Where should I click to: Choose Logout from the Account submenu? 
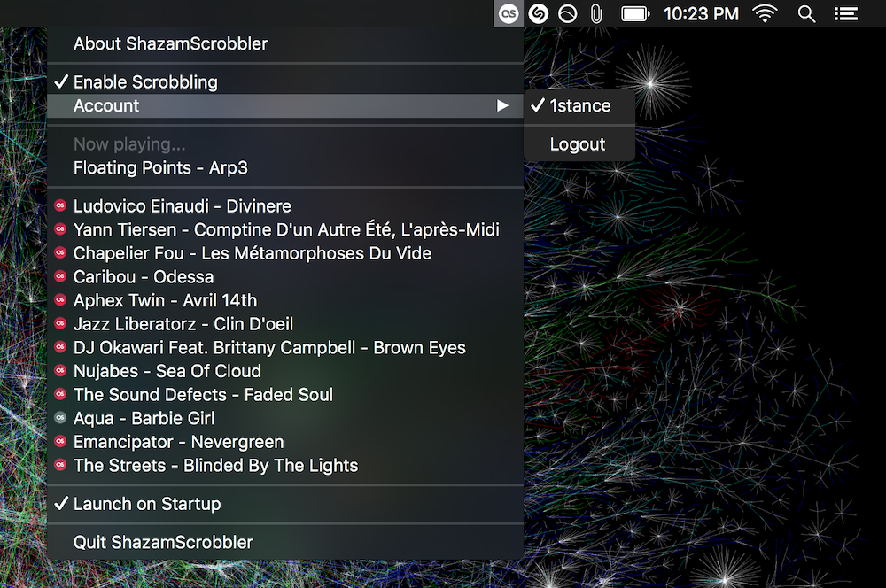579,144
